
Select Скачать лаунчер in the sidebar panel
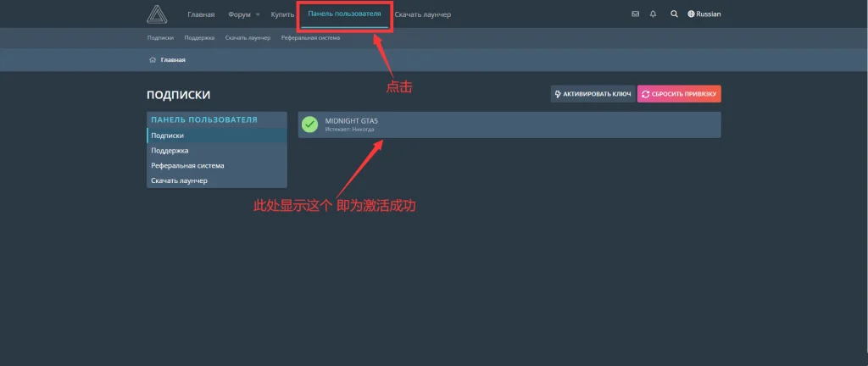pyautogui.click(x=179, y=180)
